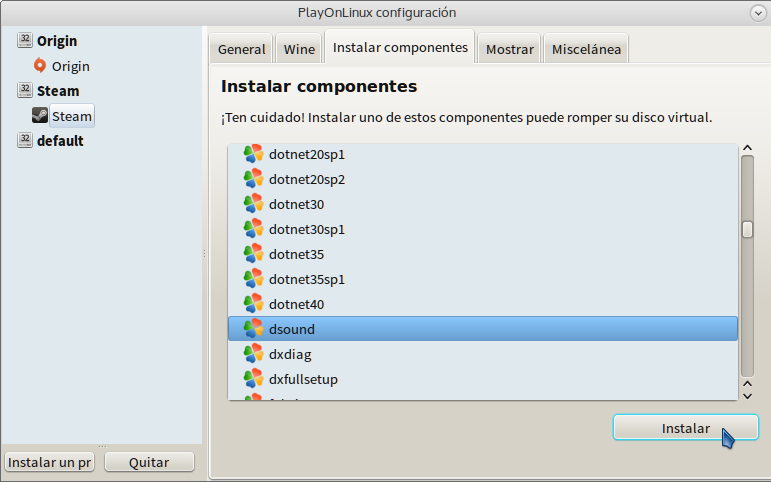Click the 32-bit icon beside Steam drive
This screenshot has height=482, width=771.
coord(25,91)
